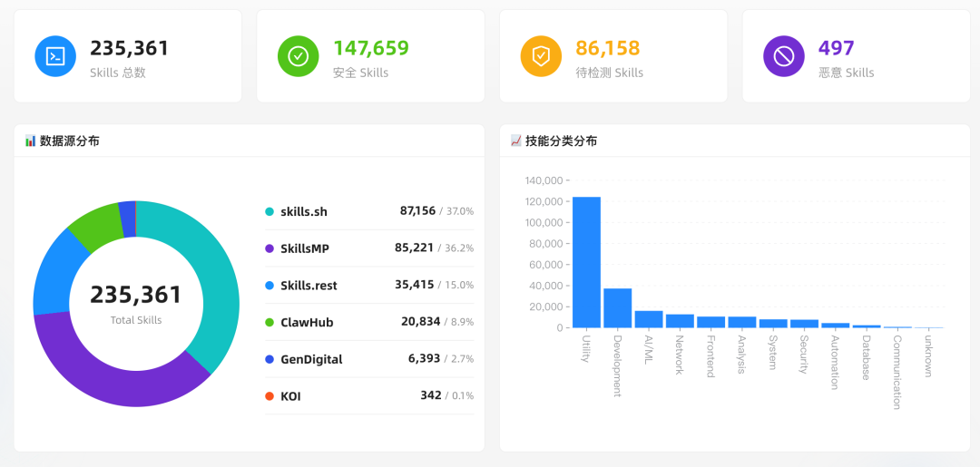Screen dimensions: 980x467
Task: Toggle skills.sh legend entry in donut chart
Action: (x=303, y=211)
